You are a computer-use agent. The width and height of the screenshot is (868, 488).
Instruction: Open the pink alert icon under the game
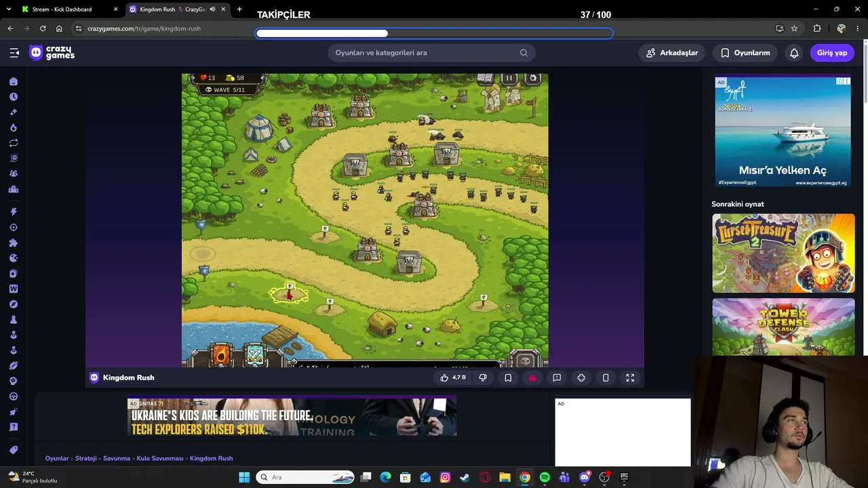point(532,378)
